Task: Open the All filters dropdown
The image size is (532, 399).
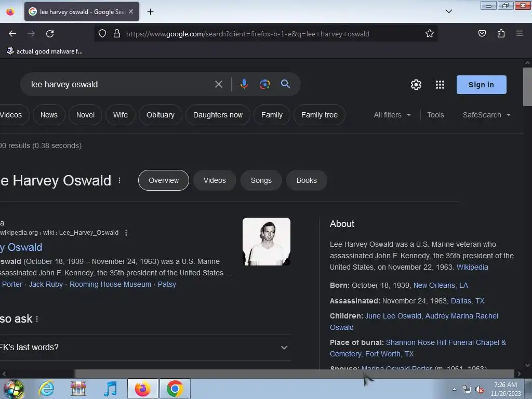Action: click(392, 115)
